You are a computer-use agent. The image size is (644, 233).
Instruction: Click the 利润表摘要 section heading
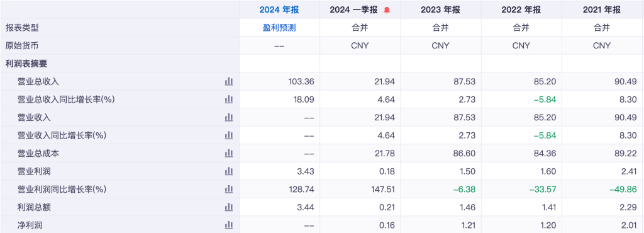point(26,64)
